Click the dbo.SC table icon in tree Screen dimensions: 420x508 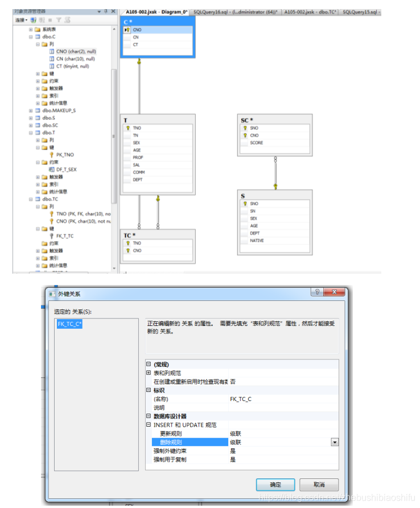coord(38,125)
